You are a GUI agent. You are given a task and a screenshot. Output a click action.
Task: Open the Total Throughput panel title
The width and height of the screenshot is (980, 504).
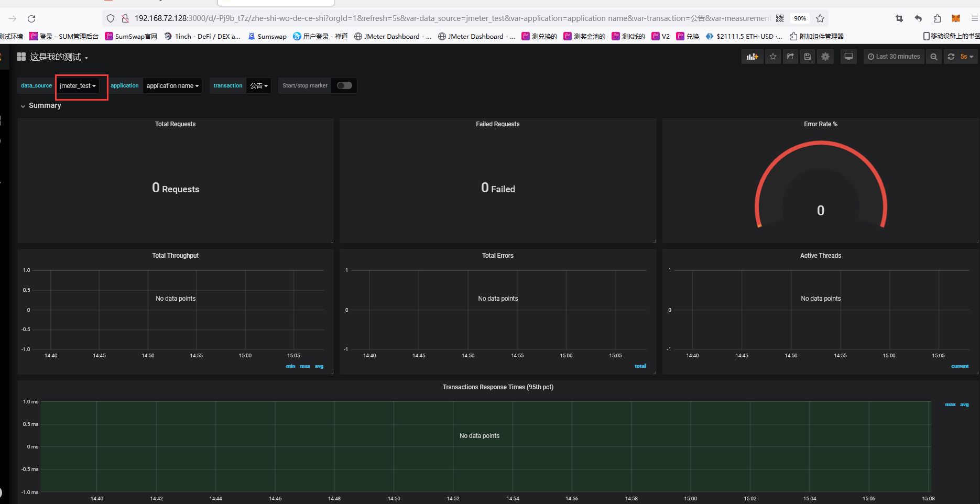[175, 256]
